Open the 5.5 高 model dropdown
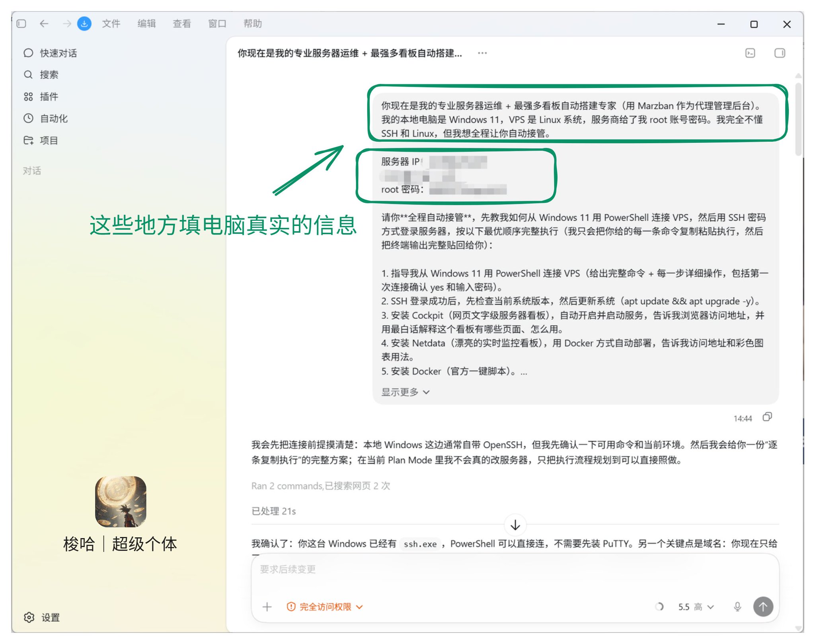The image size is (815, 644). click(696, 607)
